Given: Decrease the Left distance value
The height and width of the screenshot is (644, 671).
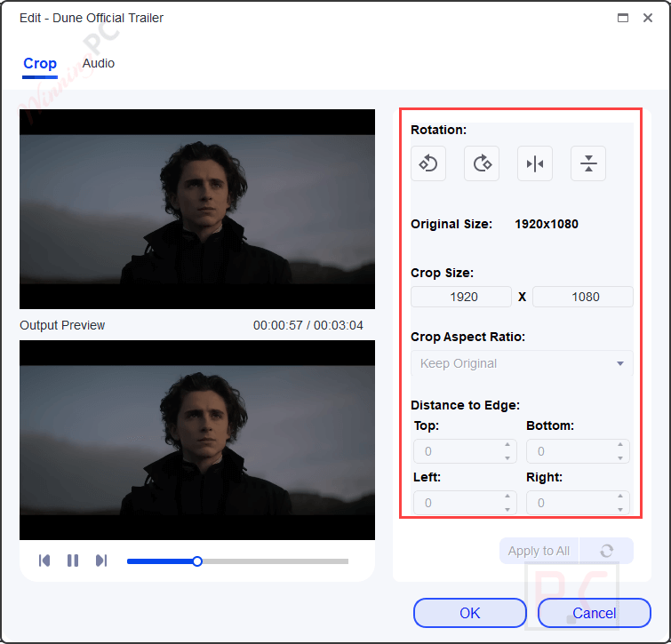Looking at the screenshot, I should pyautogui.click(x=507, y=509).
